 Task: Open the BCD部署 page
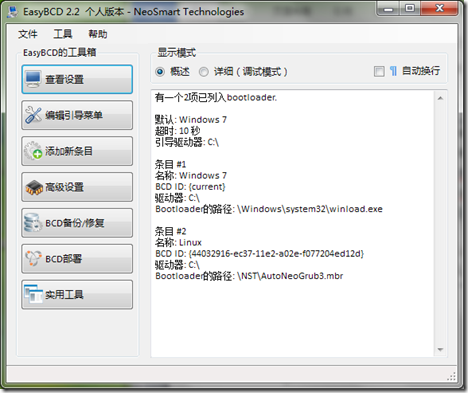point(77,259)
